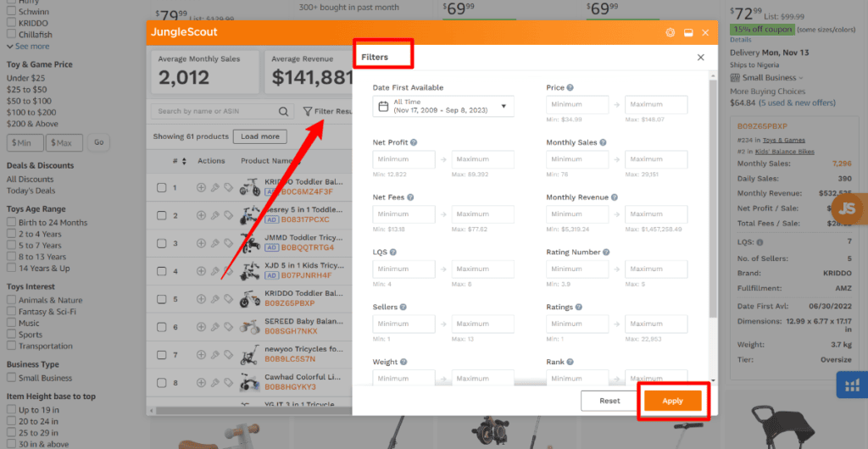Expand the Small Business dropdown arrow
This screenshot has height=449, width=868.
(801, 78)
